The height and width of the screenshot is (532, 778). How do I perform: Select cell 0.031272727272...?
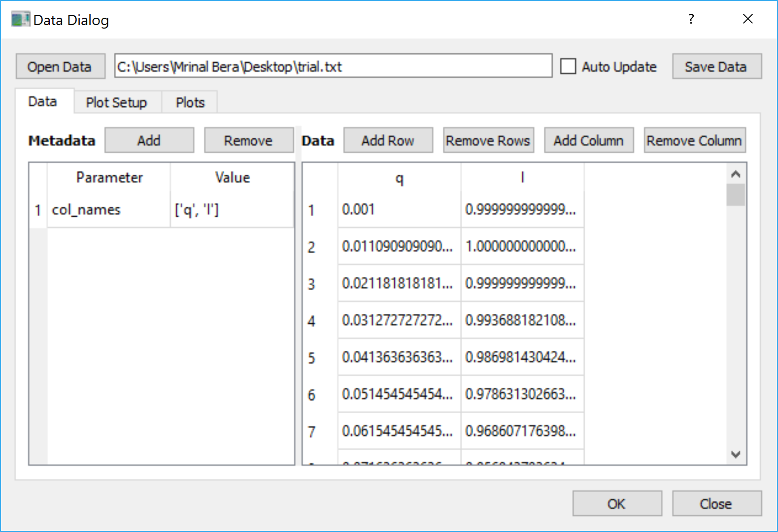coord(399,320)
